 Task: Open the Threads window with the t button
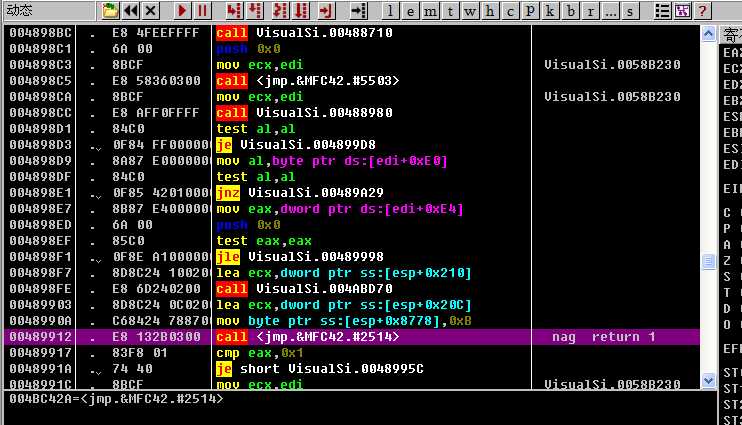click(x=450, y=10)
